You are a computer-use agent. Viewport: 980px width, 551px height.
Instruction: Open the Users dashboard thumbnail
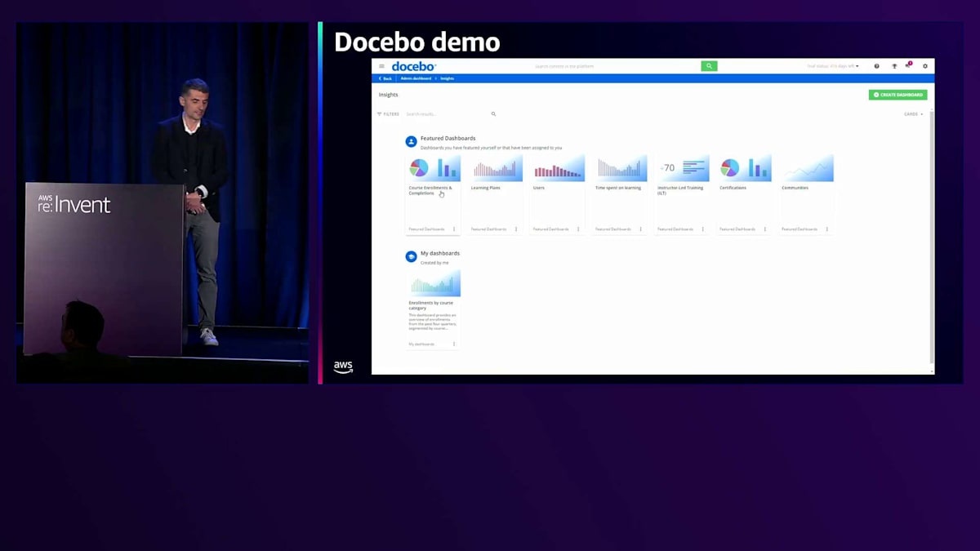click(x=558, y=168)
